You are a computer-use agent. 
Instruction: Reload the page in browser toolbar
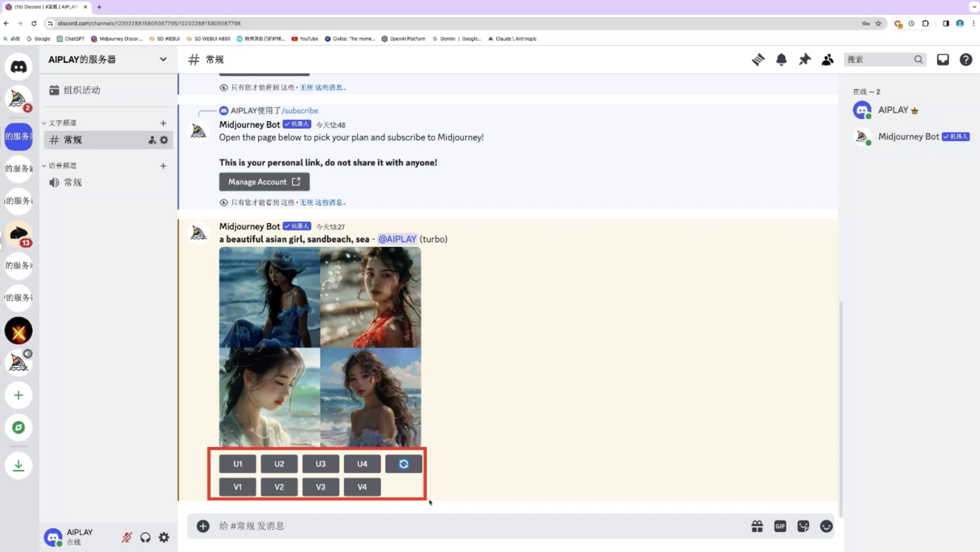(34, 24)
